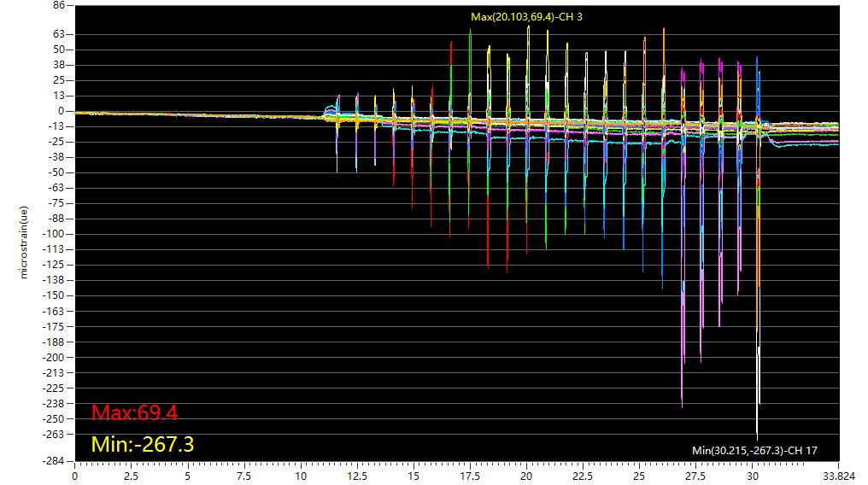Image resolution: width=868 pixels, height=485 pixels.
Task: Select the -100 label on the y-axis
Action: click(x=55, y=234)
